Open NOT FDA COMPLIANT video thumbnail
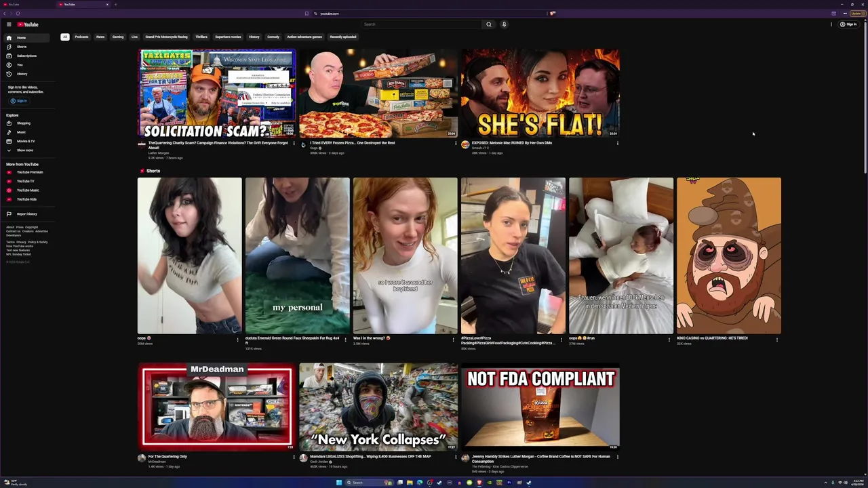Image resolution: width=868 pixels, height=488 pixels. [x=540, y=407]
